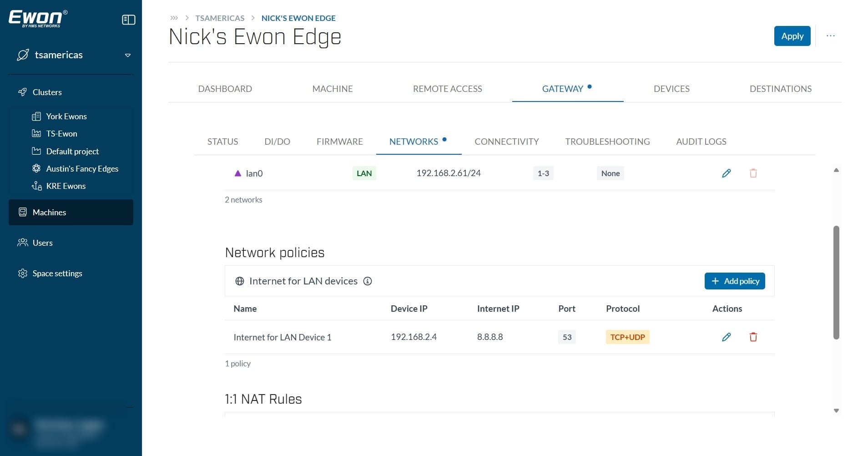Collapse the sidebar panel icon
Viewport: 868px width, 456px height.
129,20
